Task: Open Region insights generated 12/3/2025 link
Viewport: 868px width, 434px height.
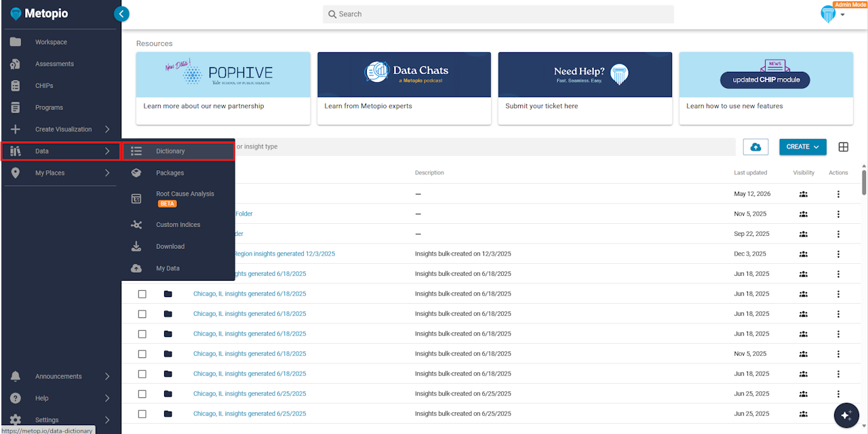Action: coord(284,254)
